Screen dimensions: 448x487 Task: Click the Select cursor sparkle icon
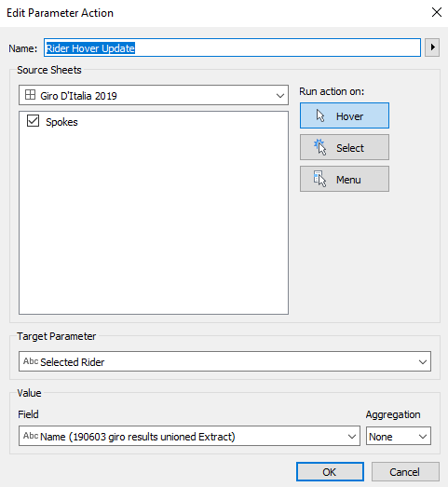click(320, 147)
